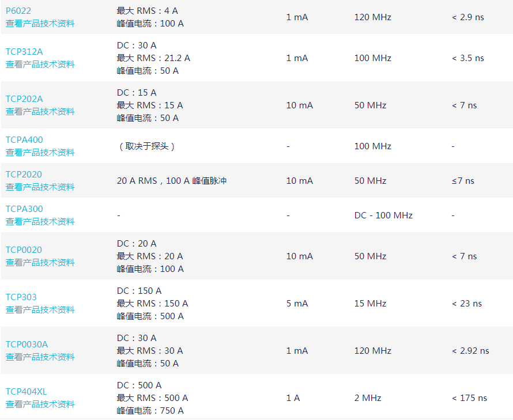Select the "< 3.5 ns" value
Screen dimensions: 513x420
[x=468, y=58]
